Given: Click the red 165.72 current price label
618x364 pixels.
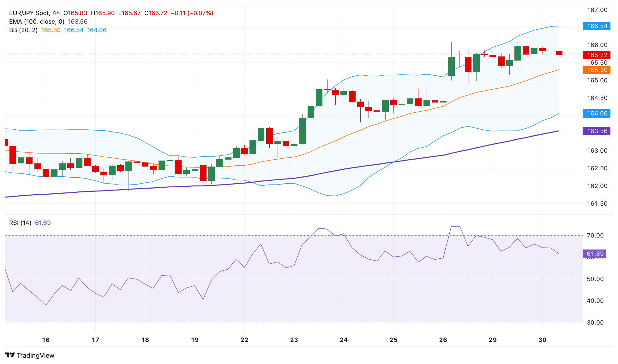Looking at the screenshot, I should (596, 55).
